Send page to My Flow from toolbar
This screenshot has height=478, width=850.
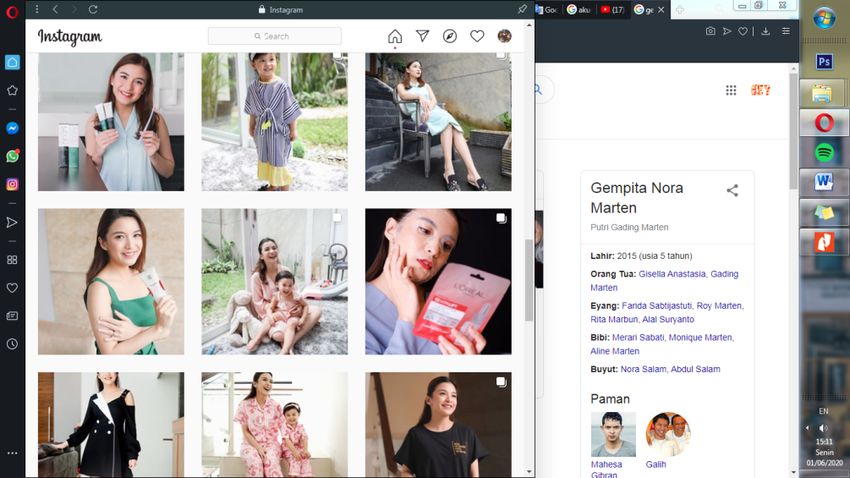tap(727, 31)
